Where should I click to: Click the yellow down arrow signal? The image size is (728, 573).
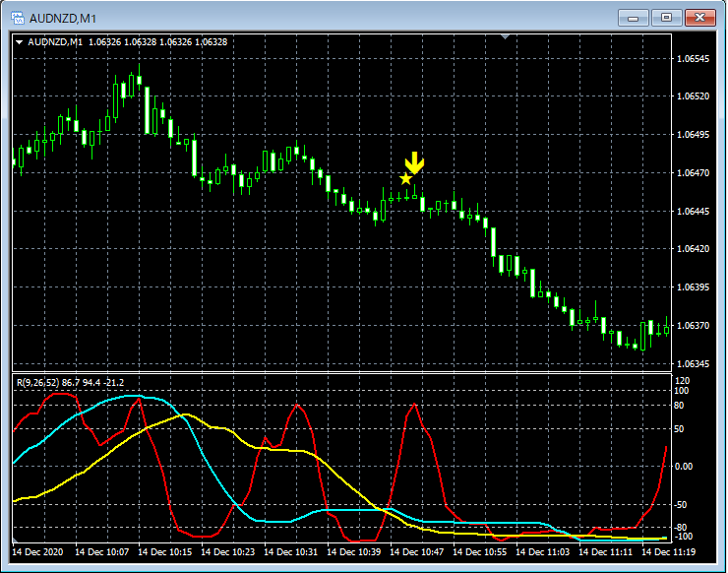coord(415,162)
